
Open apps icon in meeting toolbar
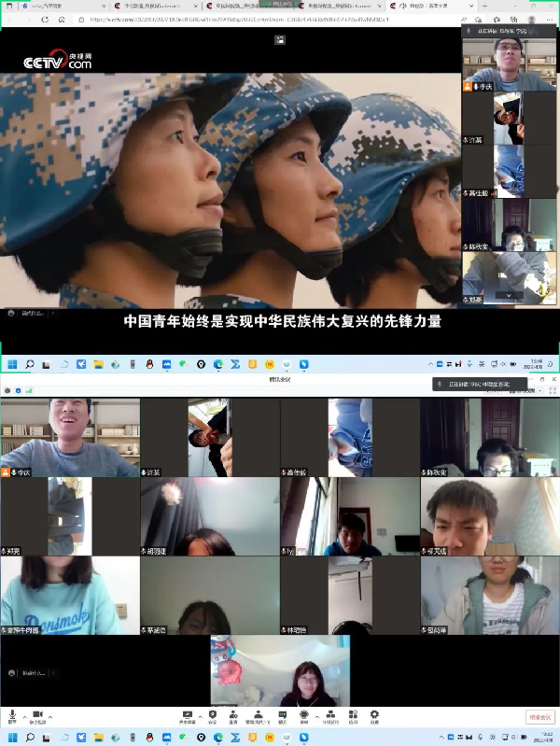coord(353,716)
